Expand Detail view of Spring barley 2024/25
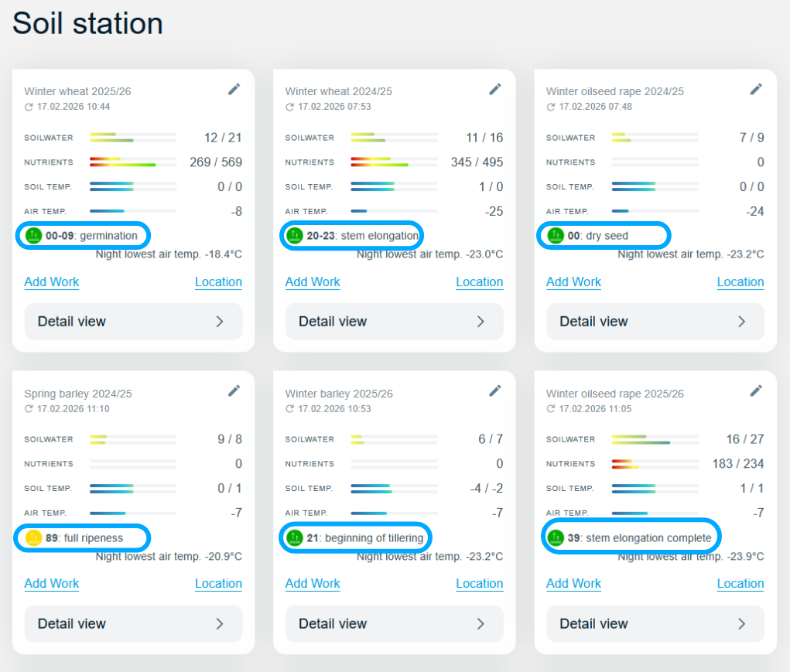The height and width of the screenshot is (672, 790). click(x=133, y=623)
